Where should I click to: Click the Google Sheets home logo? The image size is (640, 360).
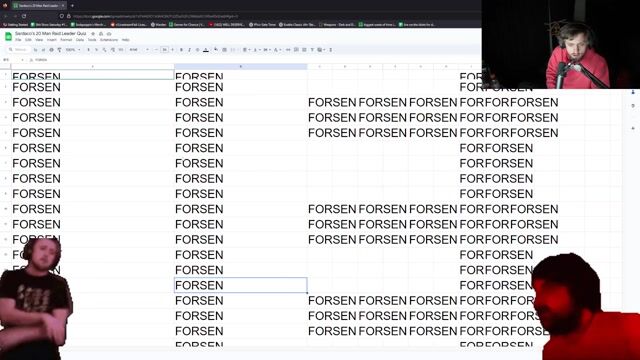tap(8, 36)
